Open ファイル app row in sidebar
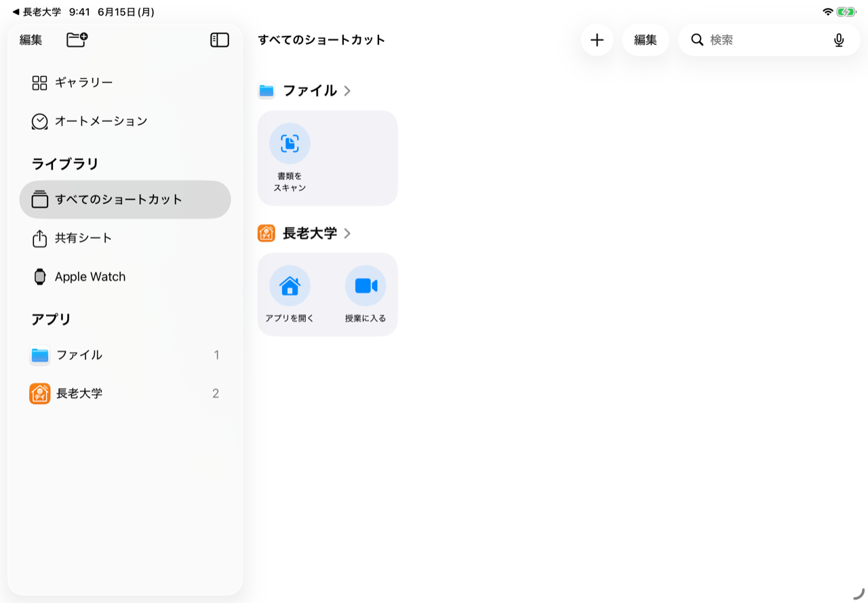 [125, 355]
